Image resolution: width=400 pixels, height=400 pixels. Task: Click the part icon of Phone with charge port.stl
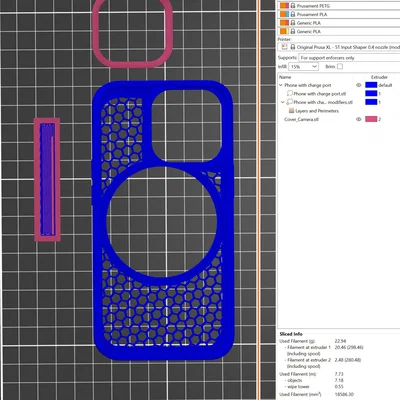pyautogui.click(x=290, y=94)
